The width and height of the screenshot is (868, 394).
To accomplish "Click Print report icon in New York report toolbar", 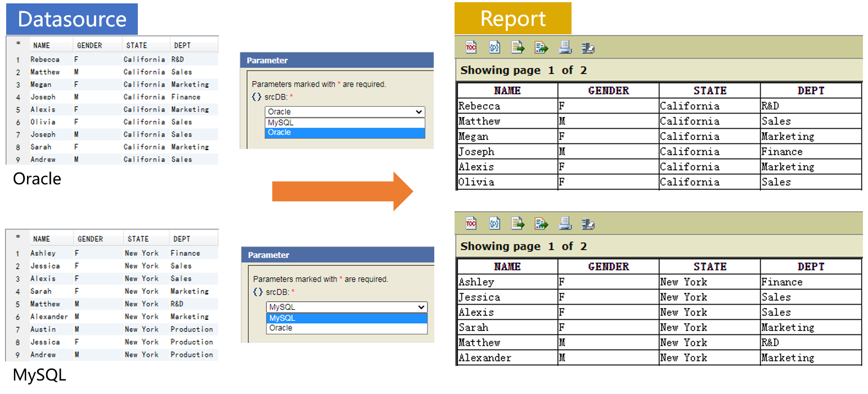I will [x=565, y=224].
